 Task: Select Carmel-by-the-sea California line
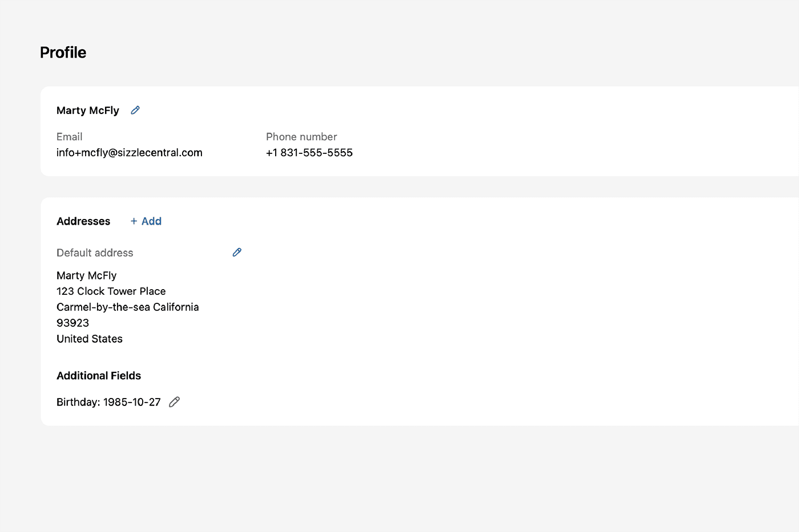click(x=128, y=307)
